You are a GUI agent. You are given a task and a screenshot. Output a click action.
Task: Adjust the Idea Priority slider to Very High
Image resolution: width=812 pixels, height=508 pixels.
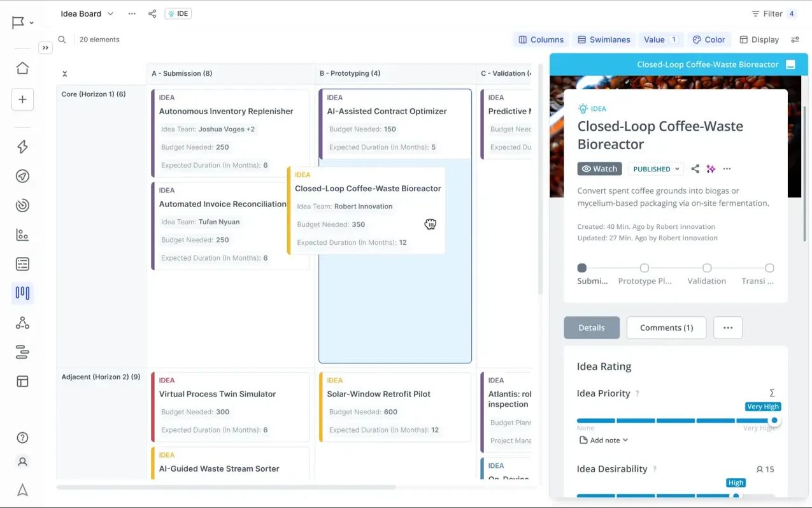tap(774, 420)
